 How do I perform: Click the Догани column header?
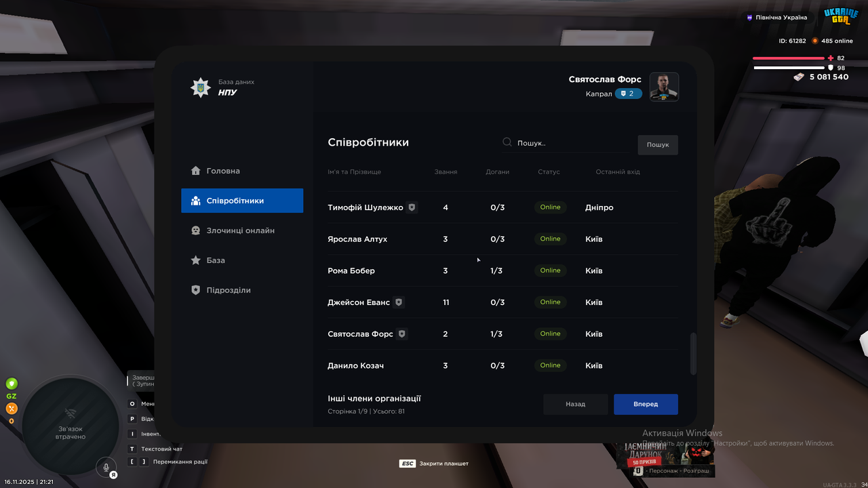point(497,172)
